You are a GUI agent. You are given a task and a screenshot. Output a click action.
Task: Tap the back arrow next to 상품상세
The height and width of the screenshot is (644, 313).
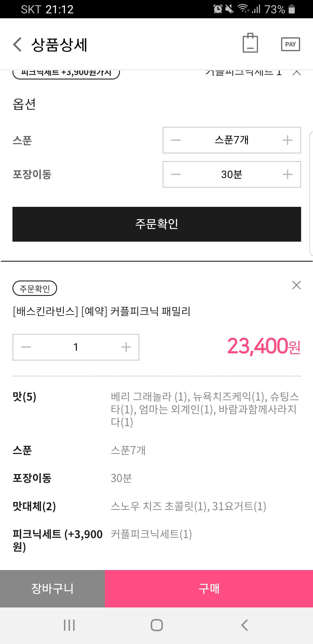point(17,45)
